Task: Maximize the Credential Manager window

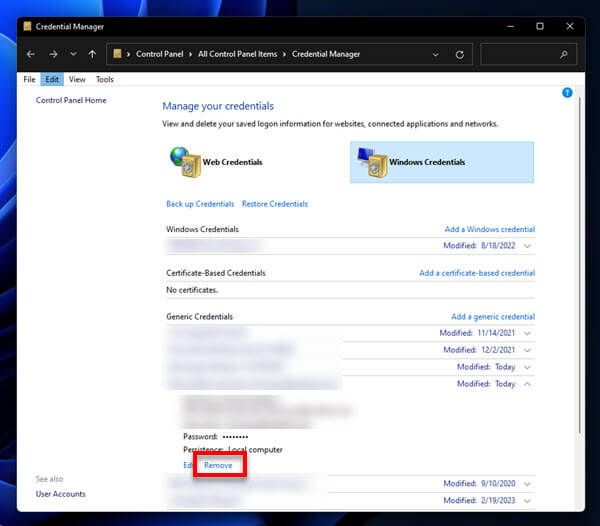Action: coord(540,26)
